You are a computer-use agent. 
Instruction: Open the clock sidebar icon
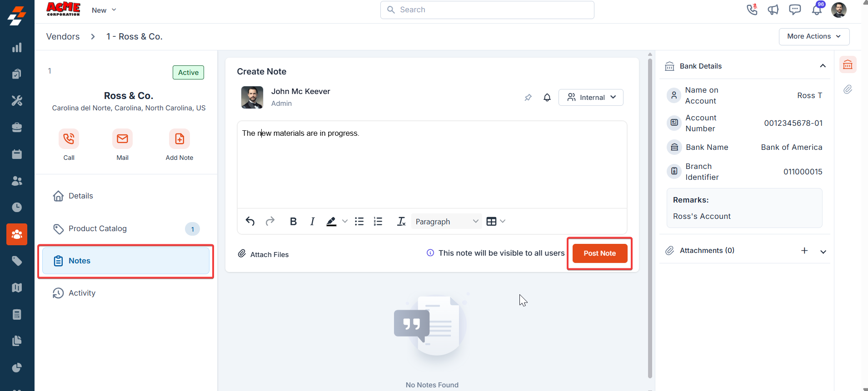point(17,208)
